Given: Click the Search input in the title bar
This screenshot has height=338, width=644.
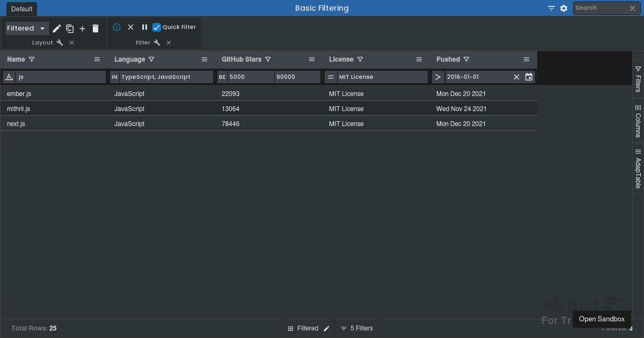Looking at the screenshot, I should click(600, 8).
